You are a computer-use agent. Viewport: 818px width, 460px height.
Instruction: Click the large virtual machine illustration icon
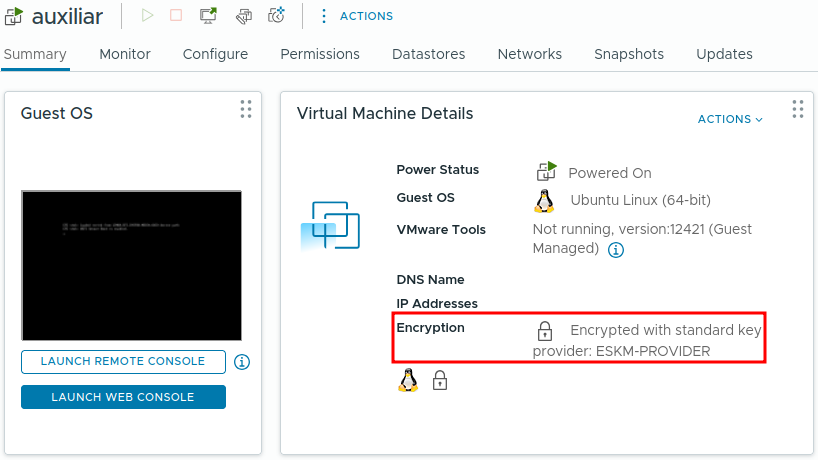331,225
